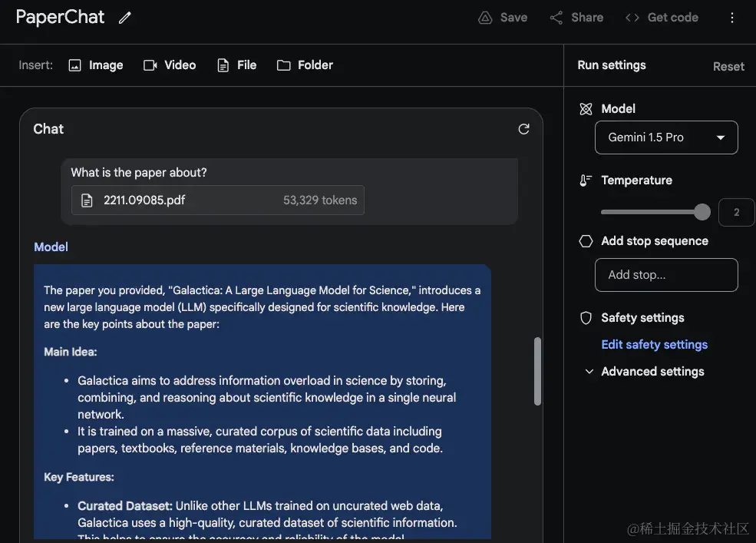Viewport: 756px width, 543px height.
Task: Click the Image insert picture icon
Action: tap(74, 65)
